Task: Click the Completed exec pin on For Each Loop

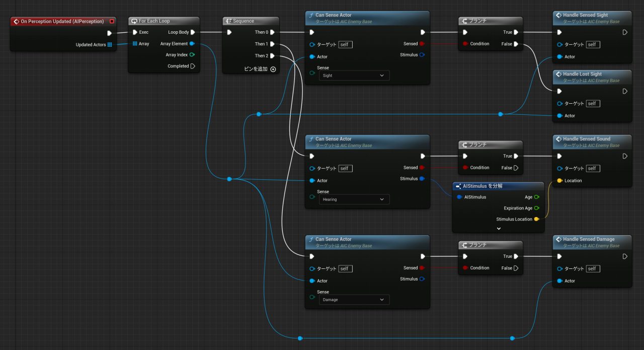Action: pos(192,66)
